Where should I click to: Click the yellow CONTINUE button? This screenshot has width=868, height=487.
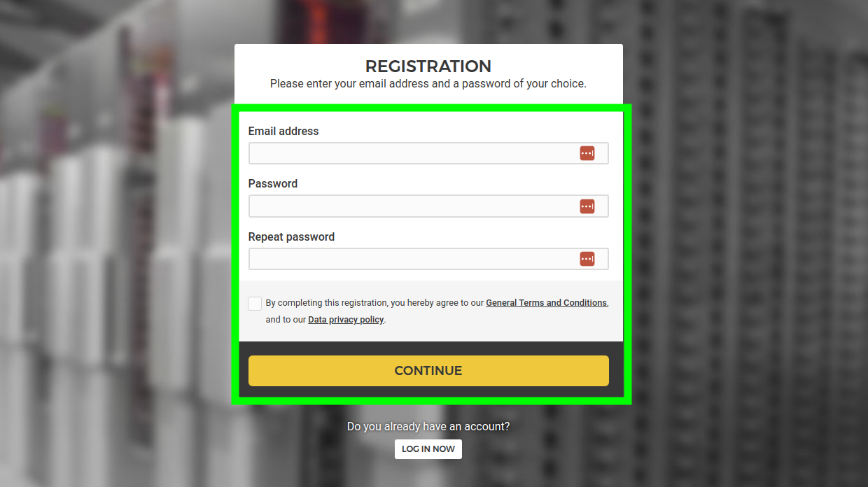click(x=428, y=371)
